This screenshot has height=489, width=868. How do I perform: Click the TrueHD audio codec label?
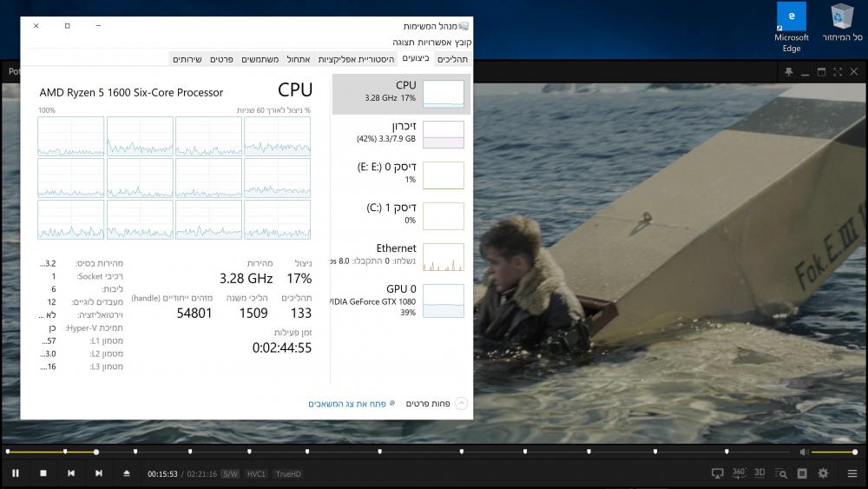[288, 474]
